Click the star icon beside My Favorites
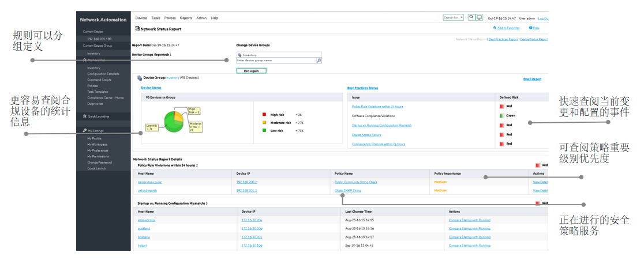The image size is (644, 279). point(84,60)
